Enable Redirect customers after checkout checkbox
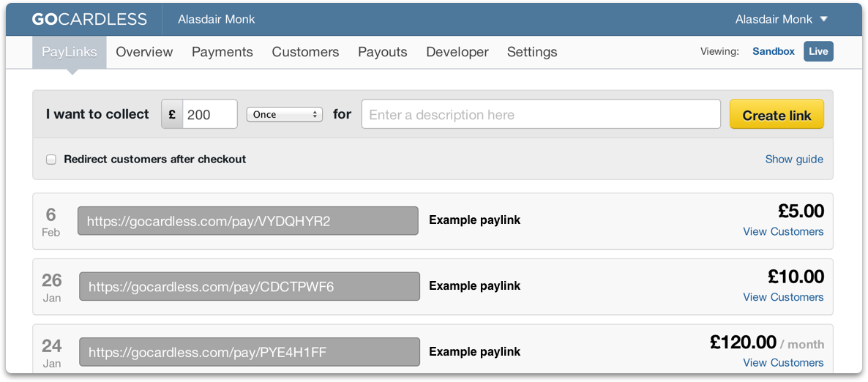 click(51, 160)
